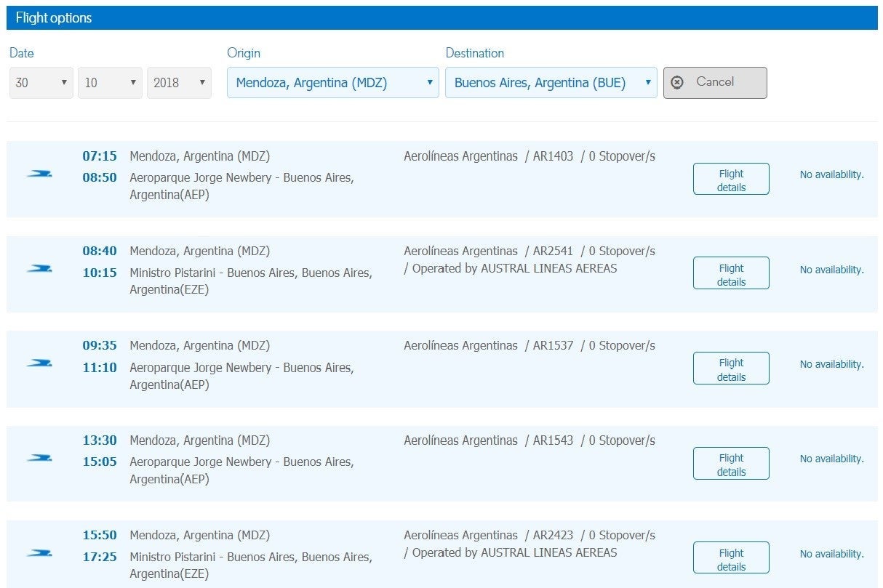Click the airline logo for flight AR2541
The width and height of the screenshot is (883, 588).
[39, 269]
